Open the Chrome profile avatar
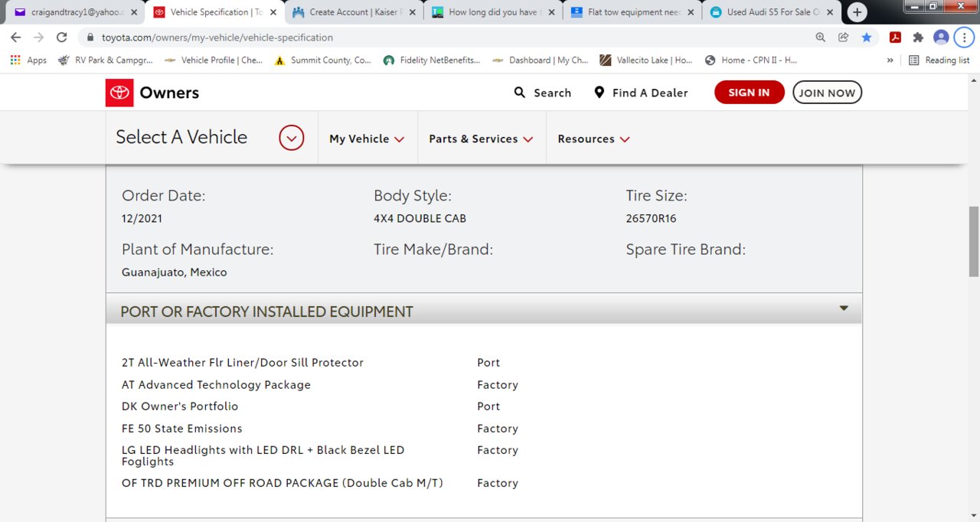Image resolution: width=980 pixels, height=522 pixels. coord(941,38)
